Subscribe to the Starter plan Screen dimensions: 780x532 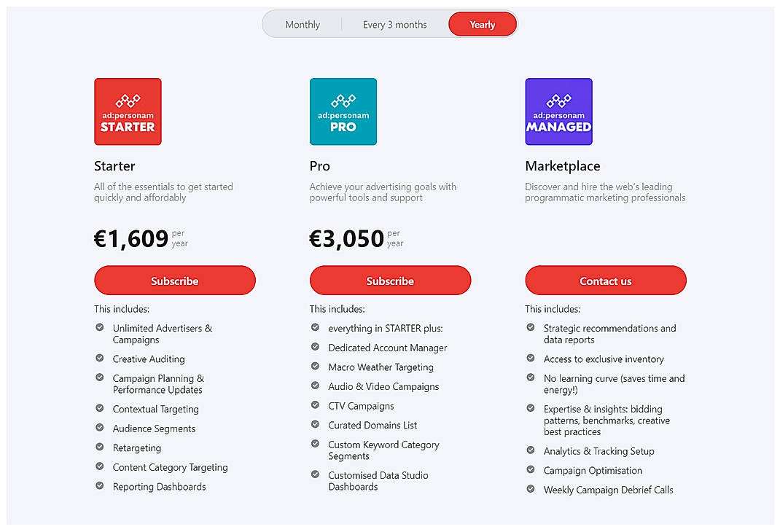coord(174,281)
